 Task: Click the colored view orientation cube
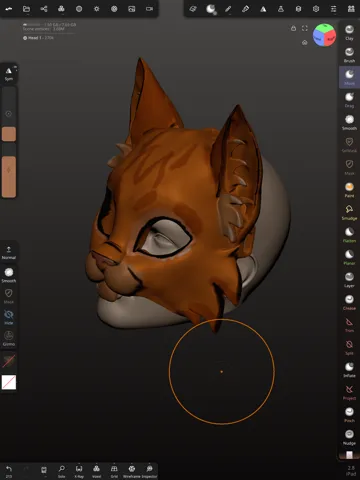[x=324, y=35]
